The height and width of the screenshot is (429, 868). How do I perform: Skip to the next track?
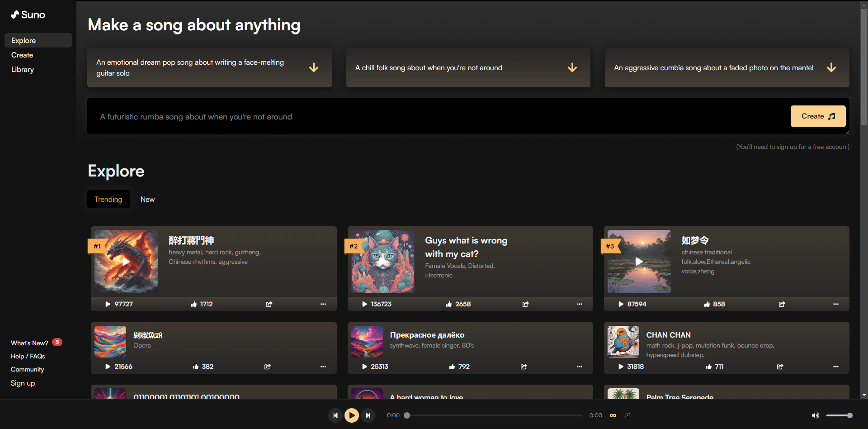tap(368, 415)
